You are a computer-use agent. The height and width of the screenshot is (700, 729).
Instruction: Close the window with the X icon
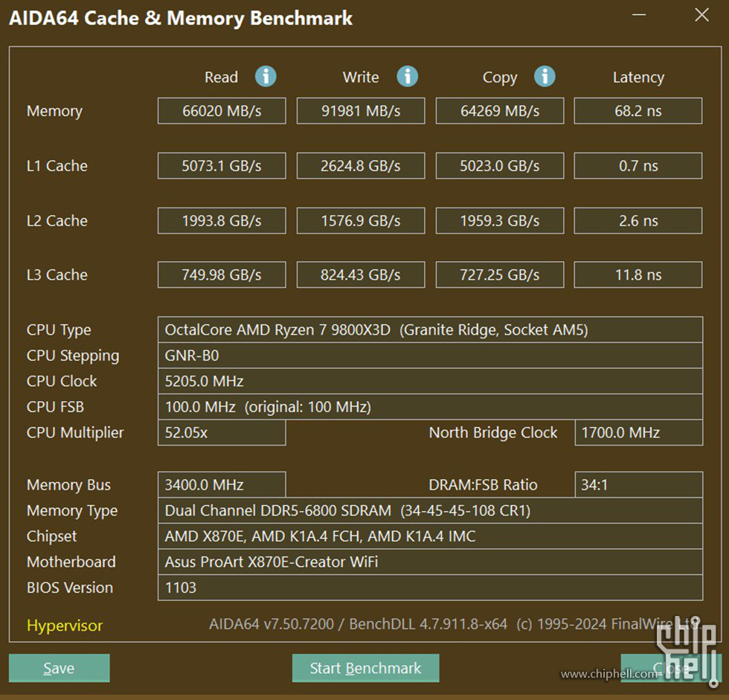click(701, 15)
